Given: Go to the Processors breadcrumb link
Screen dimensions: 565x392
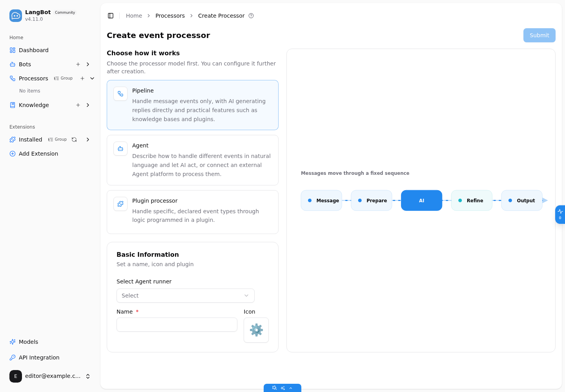Looking at the screenshot, I should click(170, 16).
